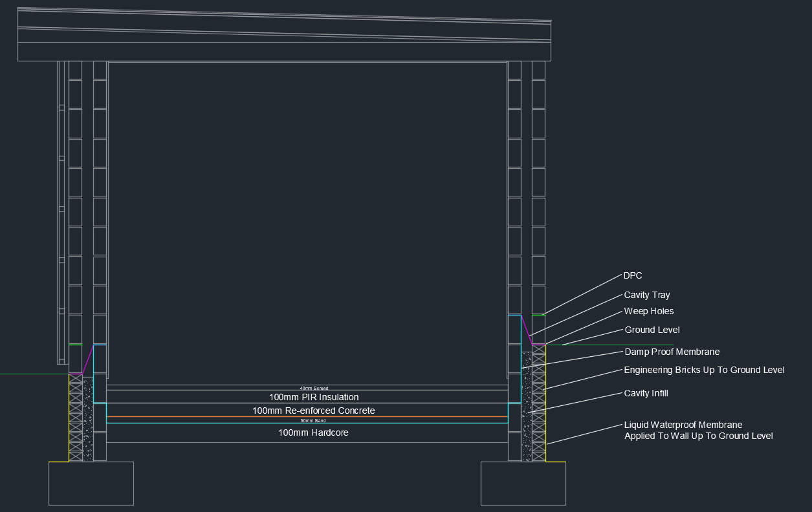Click the right concrete foundation footing
The height and width of the screenshot is (512, 812).
(x=523, y=483)
